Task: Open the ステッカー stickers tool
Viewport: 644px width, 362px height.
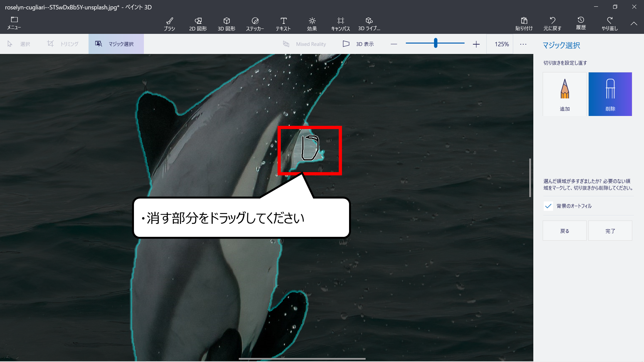Action: click(255, 24)
